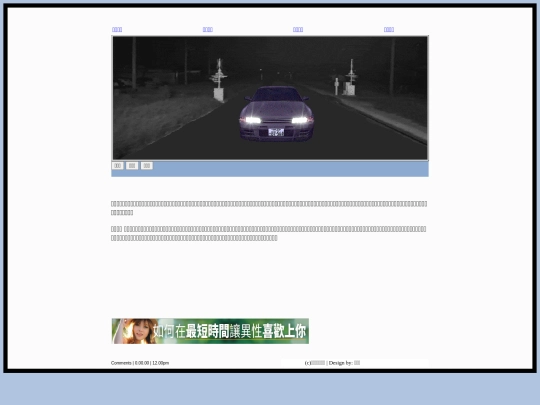Click the "Comments" text in the footer
Screen dimensions: 540x405
click(x=121, y=363)
